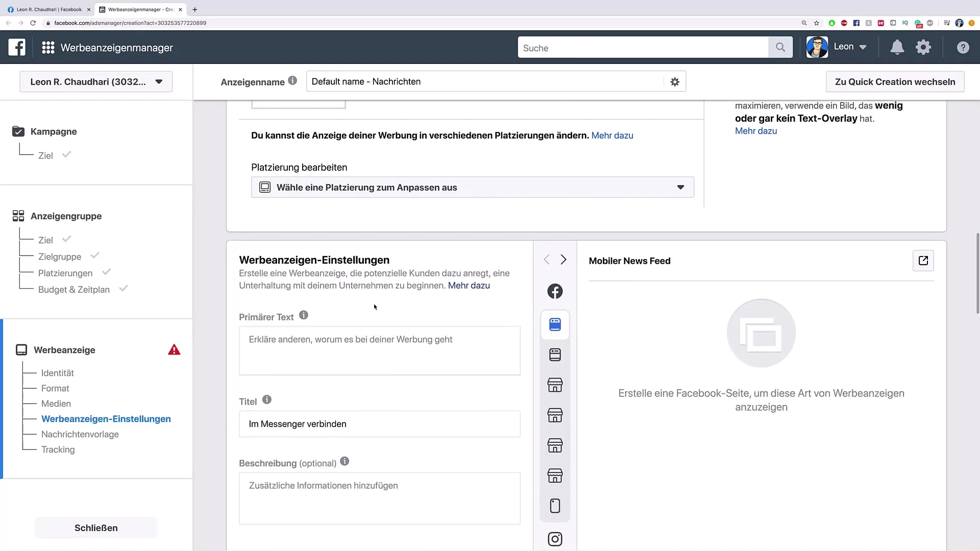
Task: Click the Schließen button at bottom
Action: [x=95, y=528]
